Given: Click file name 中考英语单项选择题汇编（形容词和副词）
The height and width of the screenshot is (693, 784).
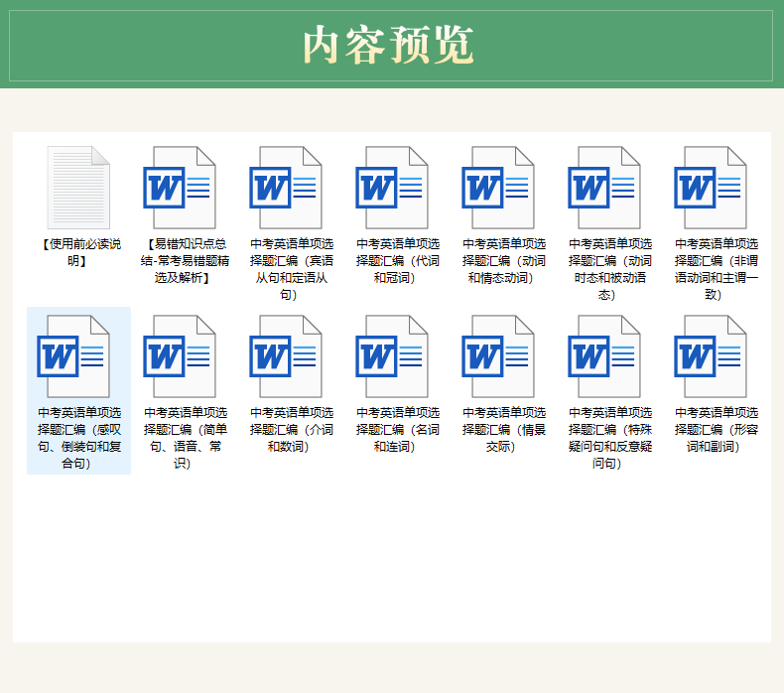Looking at the screenshot, I should click(717, 429).
